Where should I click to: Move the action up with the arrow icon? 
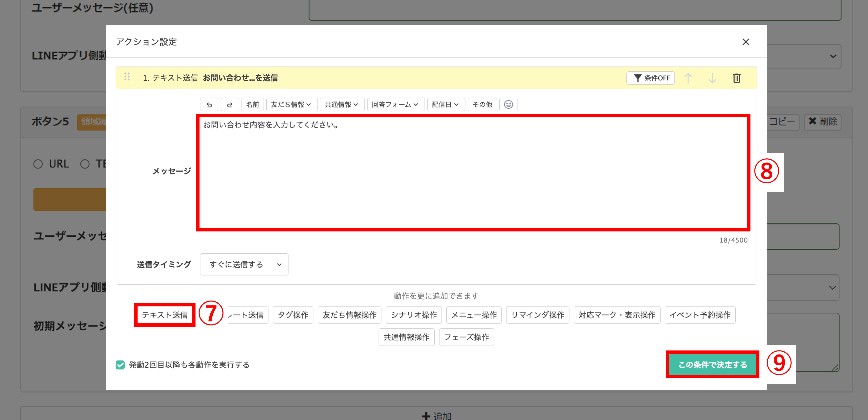[688, 78]
